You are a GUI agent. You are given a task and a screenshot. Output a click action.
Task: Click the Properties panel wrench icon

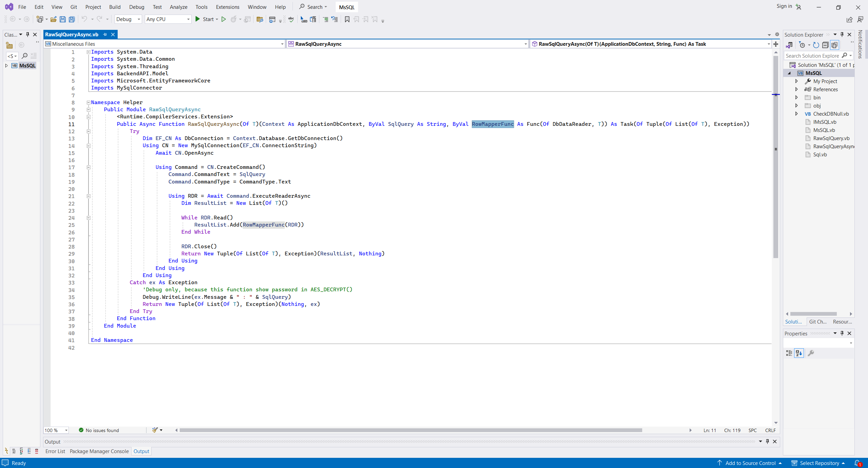point(811,353)
